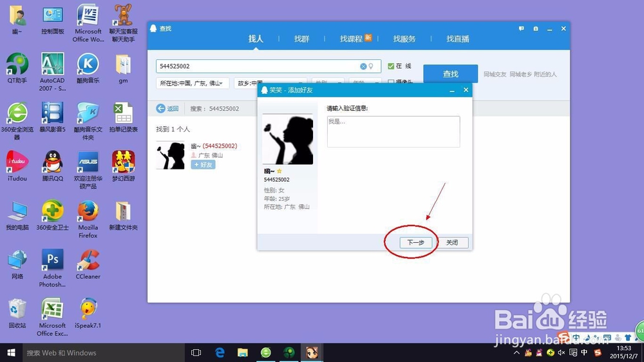Open File Explorer from the taskbar
The image size is (644, 362).
pyautogui.click(x=243, y=352)
